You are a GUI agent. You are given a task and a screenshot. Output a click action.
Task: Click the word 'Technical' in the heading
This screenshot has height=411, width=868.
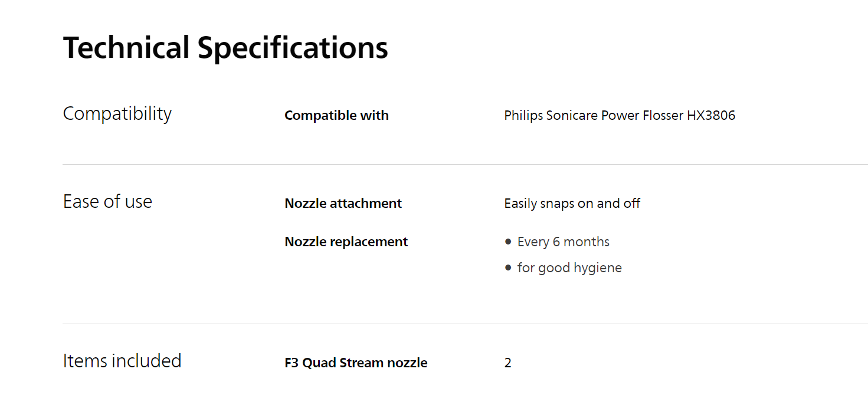click(126, 48)
